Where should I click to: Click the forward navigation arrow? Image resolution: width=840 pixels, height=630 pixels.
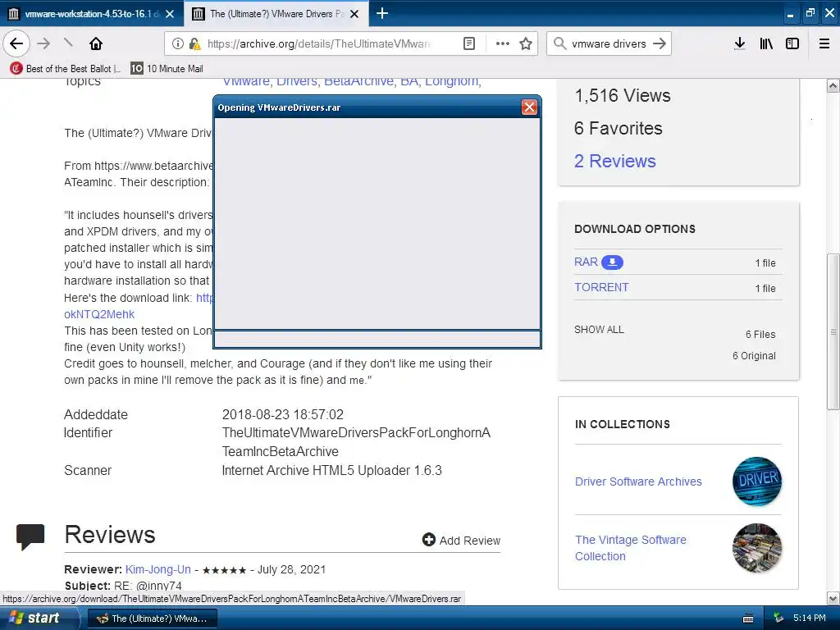point(44,43)
